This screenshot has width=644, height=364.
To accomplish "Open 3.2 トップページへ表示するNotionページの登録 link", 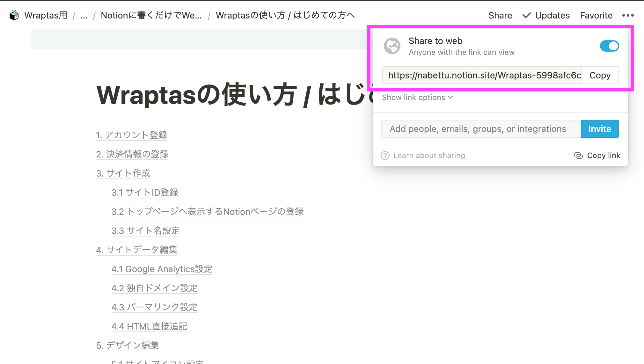I will click(208, 212).
